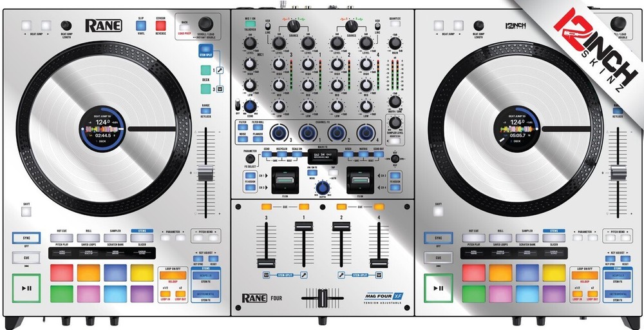
Task: Flip the right USB/Line switch on mixer
Action: [x=377, y=26]
